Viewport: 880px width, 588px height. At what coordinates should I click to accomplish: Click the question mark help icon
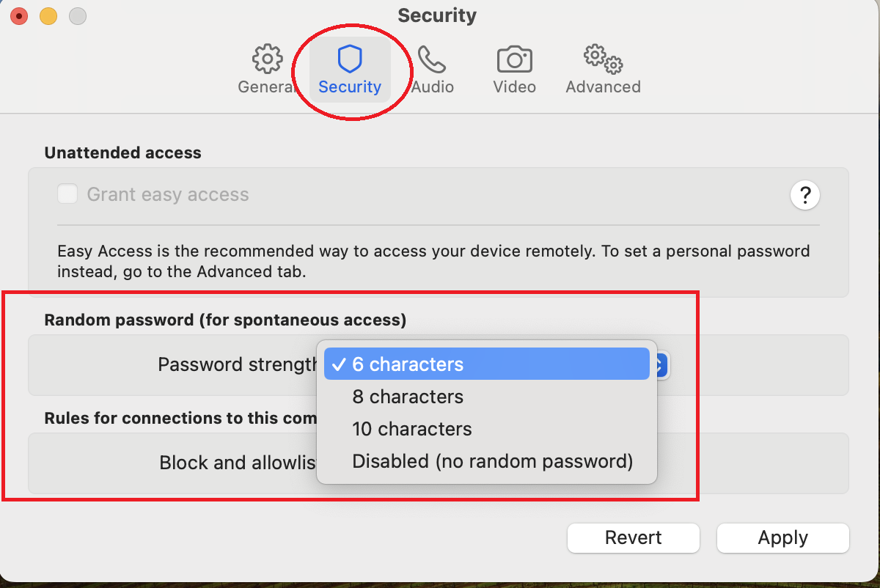click(x=804, y=195)
